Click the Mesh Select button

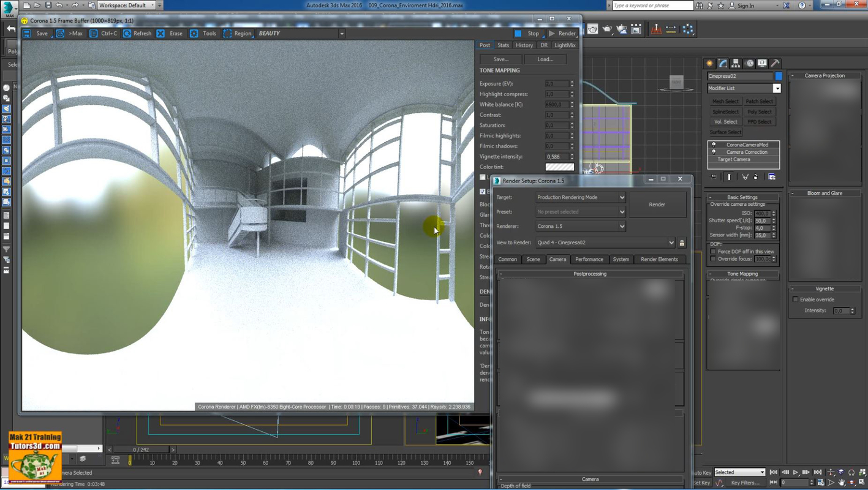coord(725,101)
